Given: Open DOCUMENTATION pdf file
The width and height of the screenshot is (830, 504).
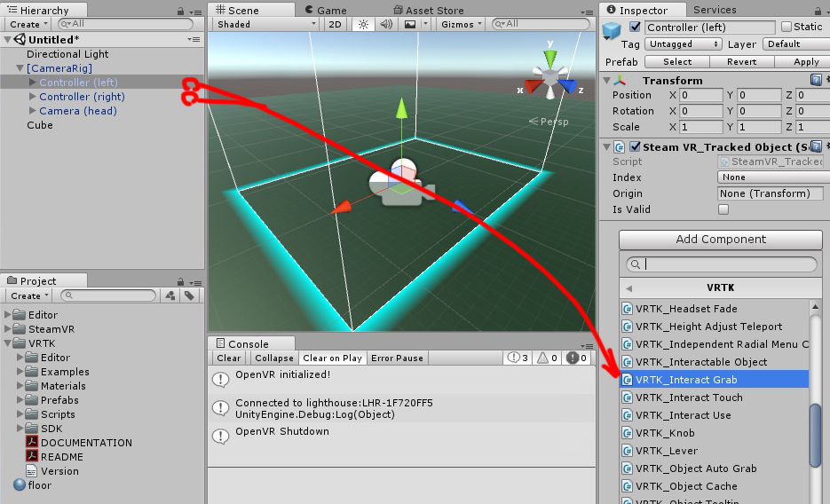Looking at the screenshot, I should click(79, 443).
